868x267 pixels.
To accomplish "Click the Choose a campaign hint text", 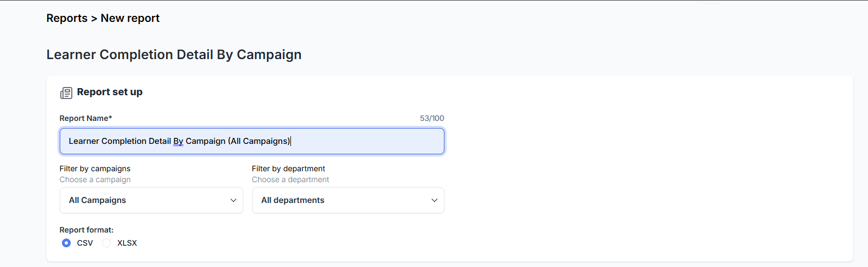I will (95, 179).
